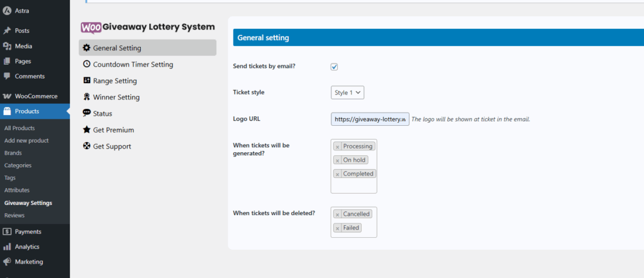Open the Ticket style dropdown

pos(347,92)
